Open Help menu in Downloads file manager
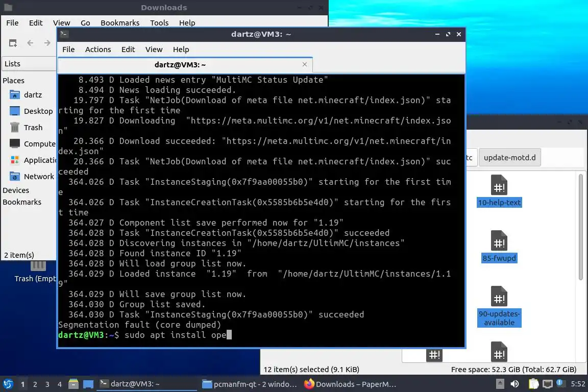The height and width of the screenshot is (392, 588). [187, 23]
